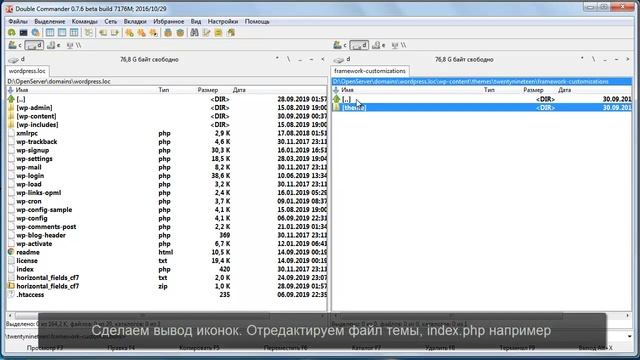
Task: Sort the right panel by the Тип column
Action: tap(489, 90)
